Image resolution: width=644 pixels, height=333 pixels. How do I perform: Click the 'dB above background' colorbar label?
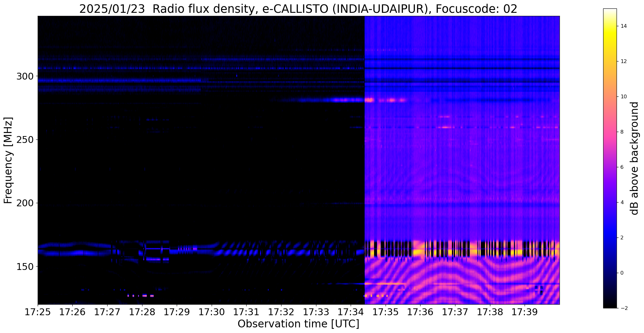point(634,159)
